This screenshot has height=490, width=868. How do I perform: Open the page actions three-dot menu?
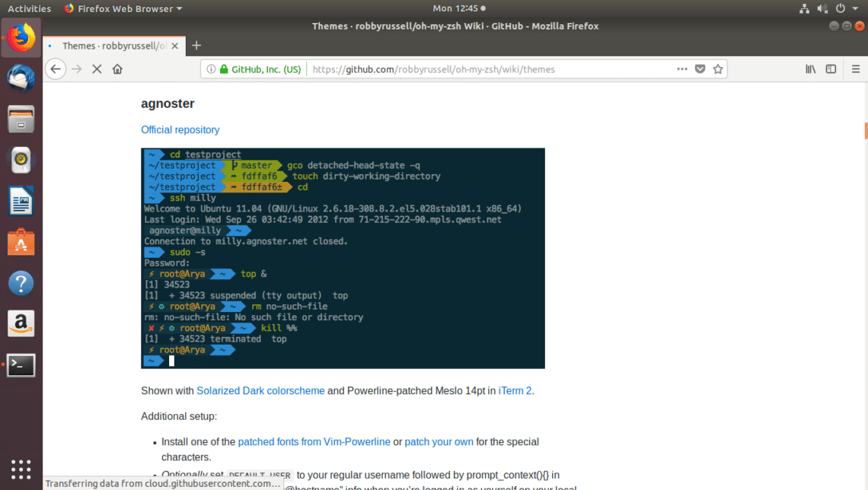tap(682, 69)
